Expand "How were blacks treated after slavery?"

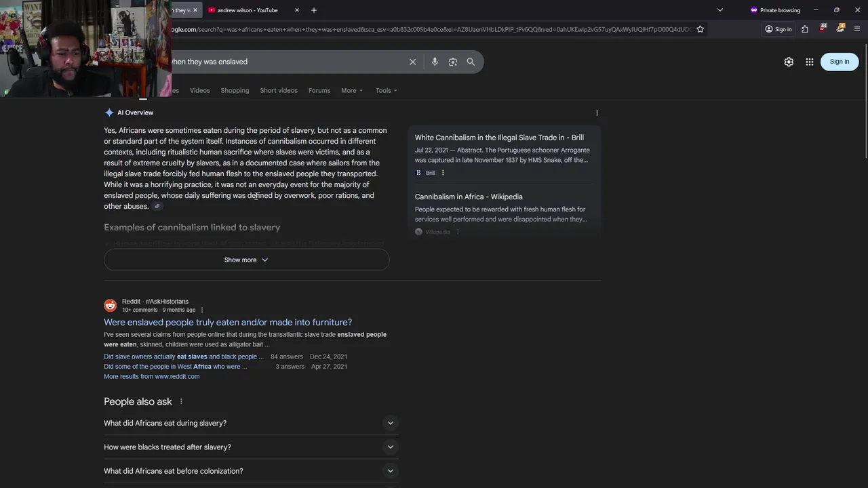click(390, 447)
